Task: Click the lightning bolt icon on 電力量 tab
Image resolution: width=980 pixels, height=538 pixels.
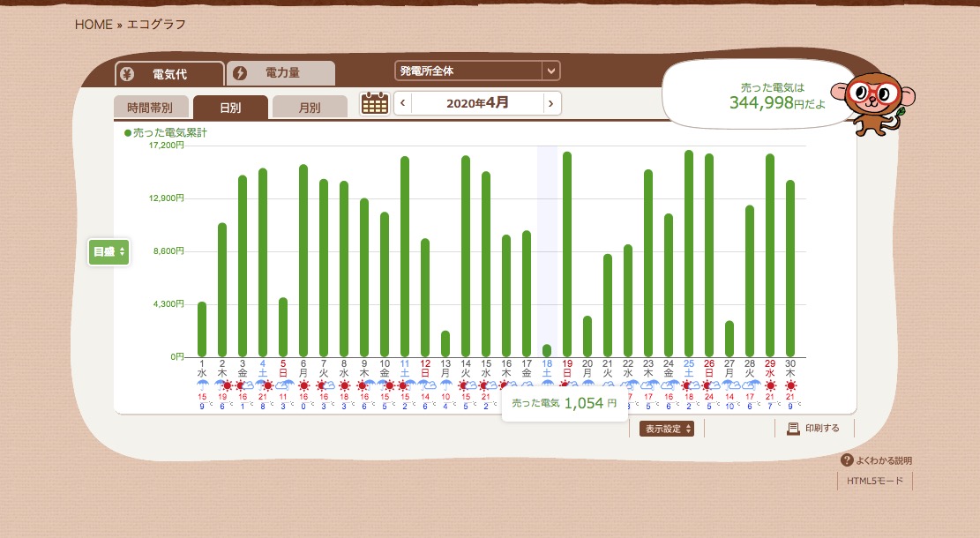Action: (240, 73)
